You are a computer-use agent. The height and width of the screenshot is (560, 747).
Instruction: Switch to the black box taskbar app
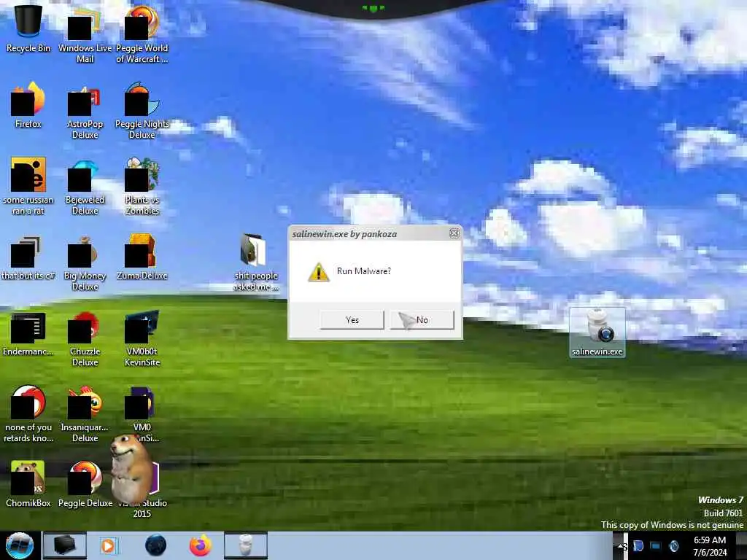tap(65, 545)
